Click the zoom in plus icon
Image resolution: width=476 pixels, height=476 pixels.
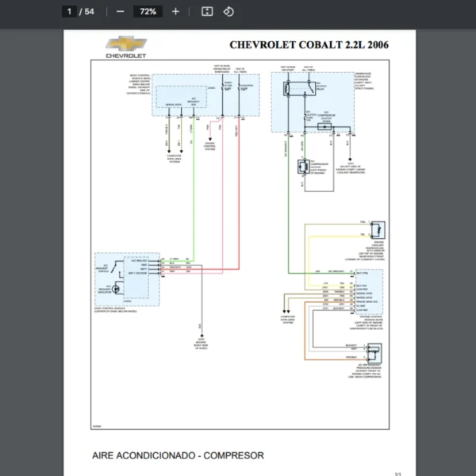(175, 12)
